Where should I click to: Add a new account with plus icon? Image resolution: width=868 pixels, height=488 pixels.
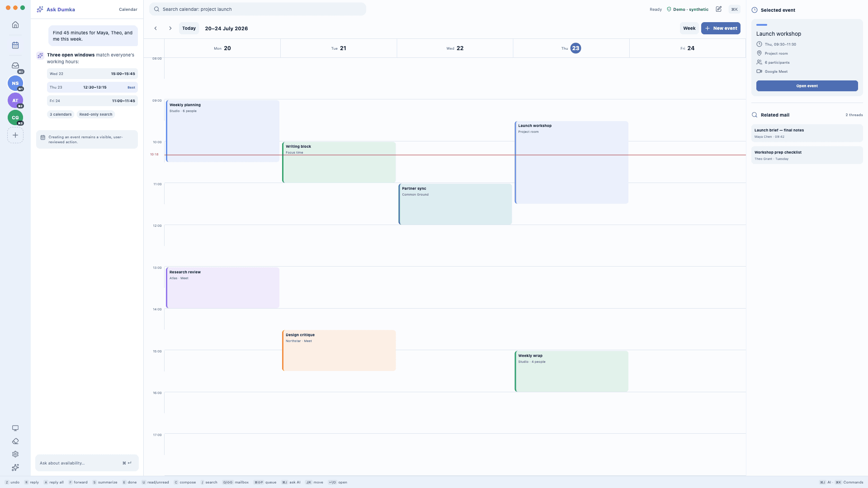[x=15, y=135]
